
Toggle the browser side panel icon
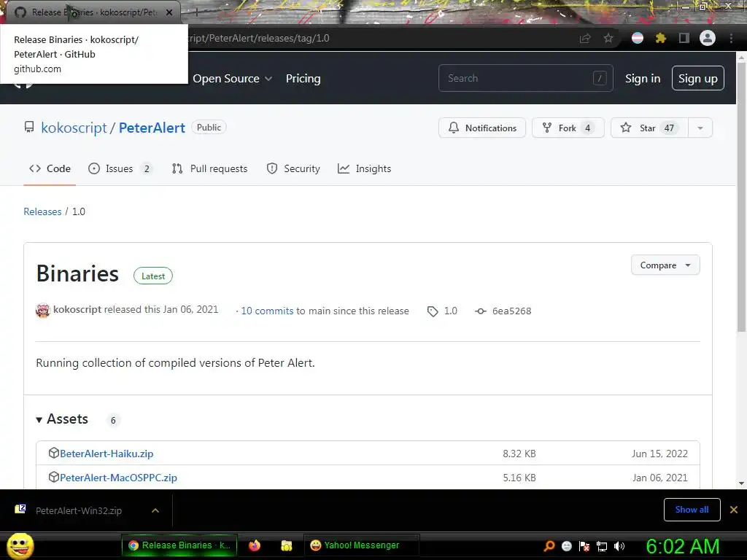click(684, 38)
